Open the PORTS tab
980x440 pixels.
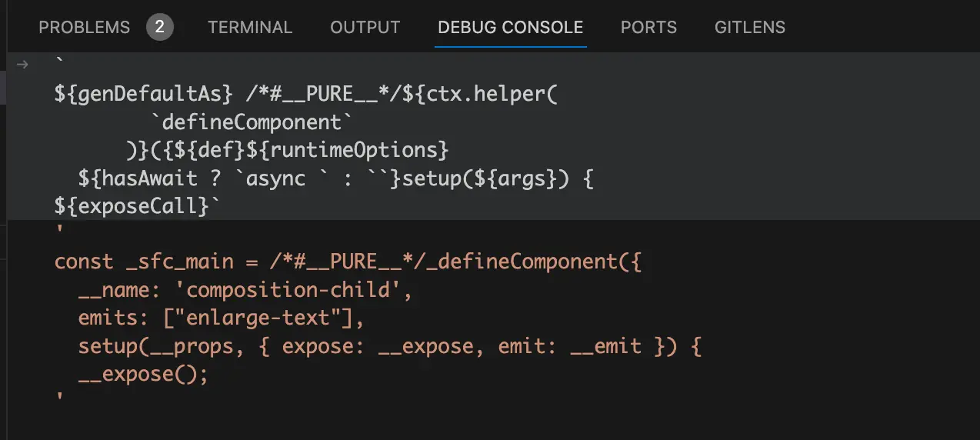(648, 28)
